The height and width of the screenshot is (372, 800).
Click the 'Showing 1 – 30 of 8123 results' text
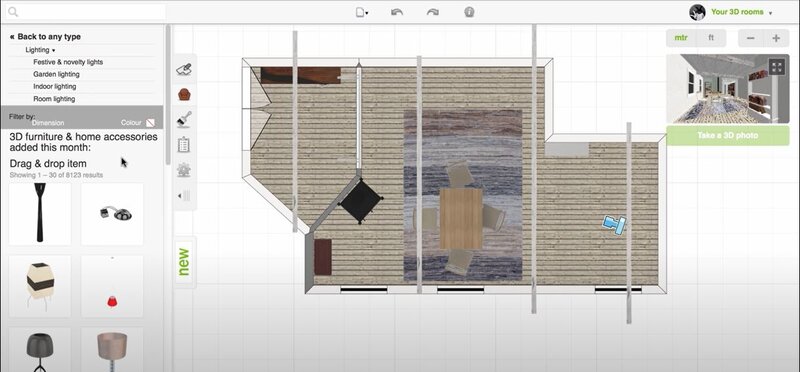56,175
